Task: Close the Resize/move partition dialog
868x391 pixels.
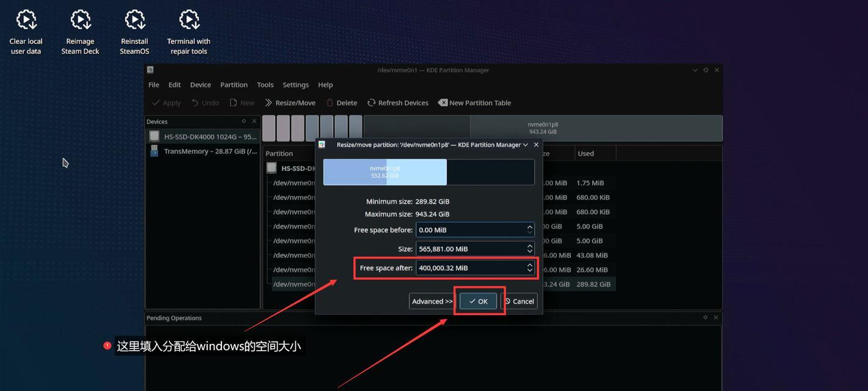Action: pyautogui.click(x=536, y=145)
